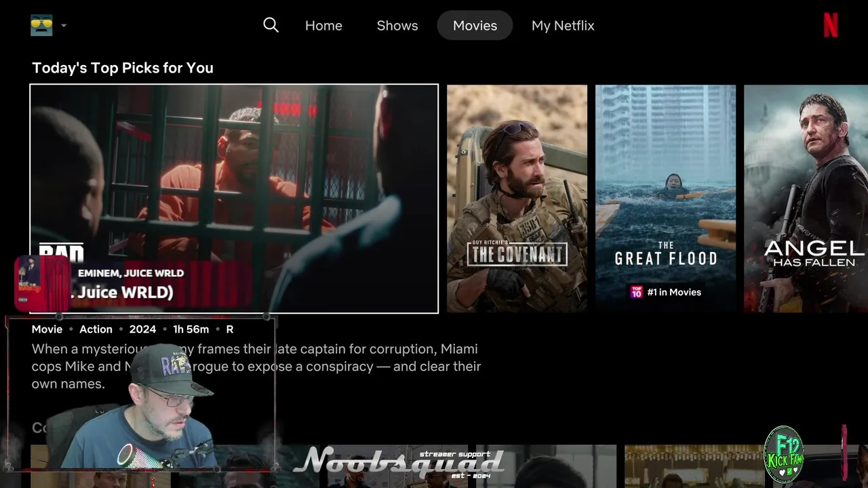Click the 'R' rating label
868x488 pixels.
pyautogui.click(x=230, y=329)
